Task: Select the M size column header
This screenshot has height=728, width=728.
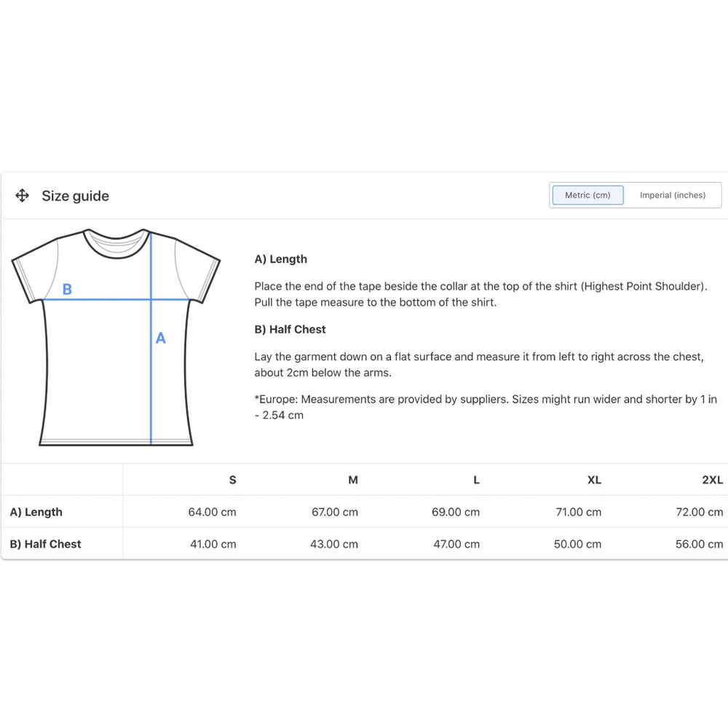Action: 353,480
